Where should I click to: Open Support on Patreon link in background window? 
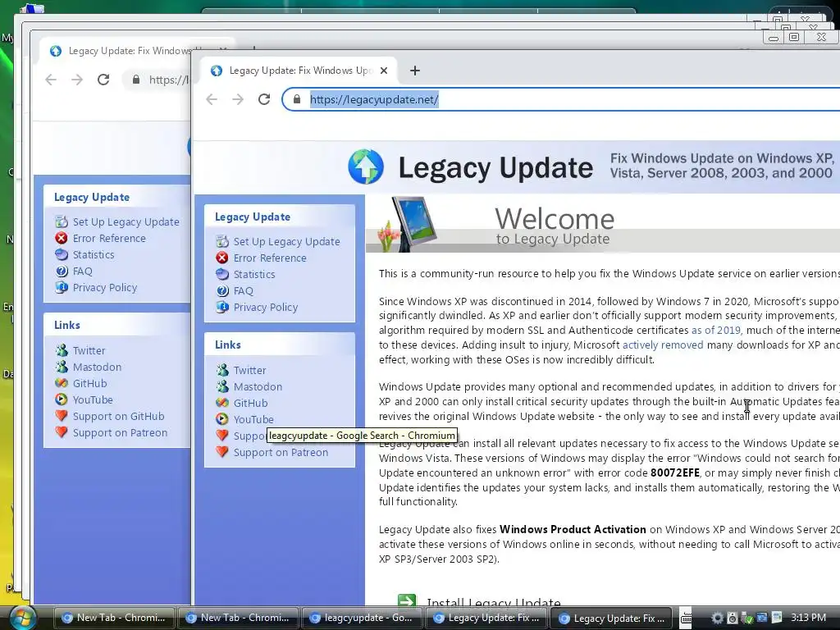point(120,432)
